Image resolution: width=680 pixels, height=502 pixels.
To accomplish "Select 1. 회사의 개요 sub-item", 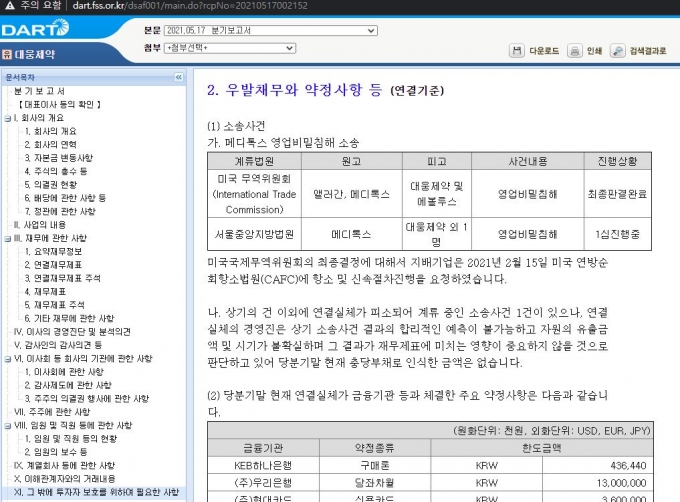I will (50, 131).
